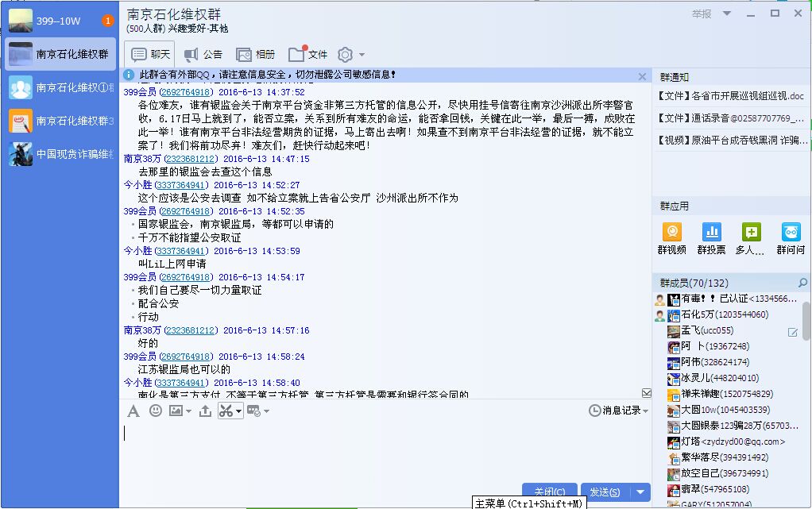Search group members with magnifier icon
The width and height of the screenshot is (812, 509).
click(x=802, y=283)
